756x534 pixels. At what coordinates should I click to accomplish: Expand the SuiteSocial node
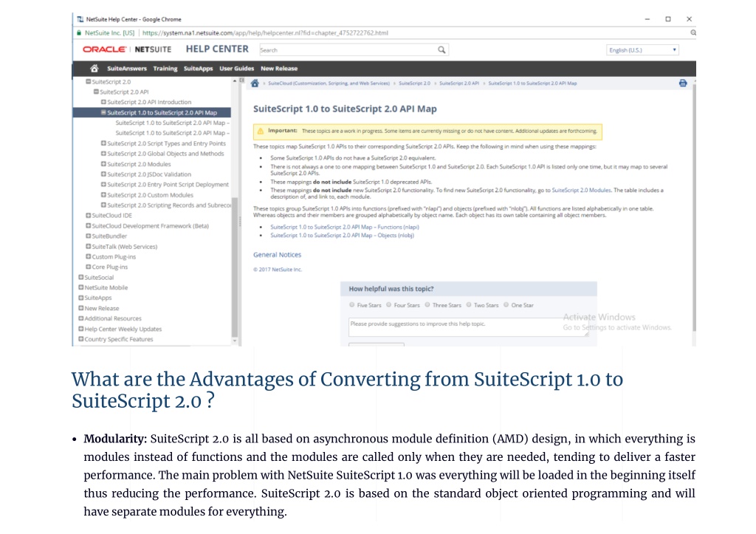tap(81, 278)
